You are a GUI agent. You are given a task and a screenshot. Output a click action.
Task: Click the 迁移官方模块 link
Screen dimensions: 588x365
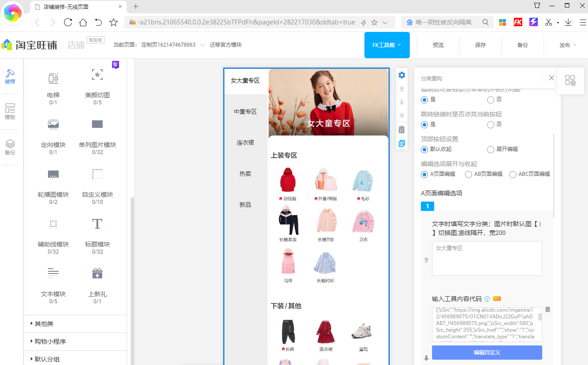coord(226,45)
